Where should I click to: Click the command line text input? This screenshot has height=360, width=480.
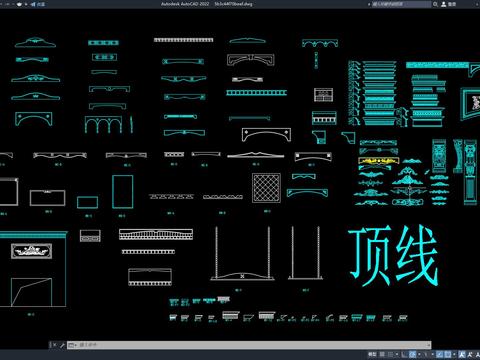pyautogui.click(x=253, y=345)
